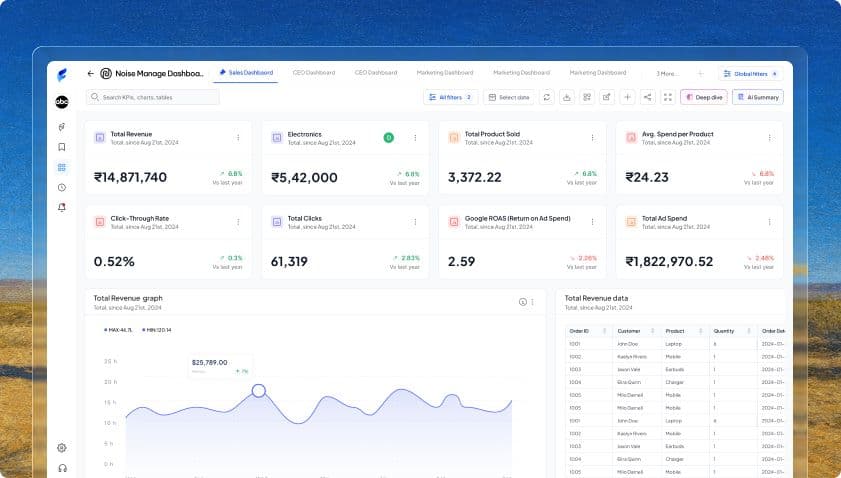Click the fullscreen expand icon in toolbar

click(668, 97)
